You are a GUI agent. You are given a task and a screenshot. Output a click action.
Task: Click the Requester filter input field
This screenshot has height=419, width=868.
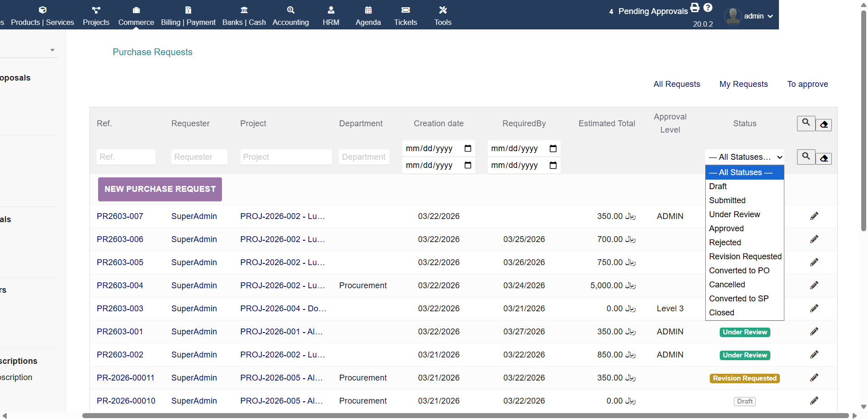coord(199,157)
